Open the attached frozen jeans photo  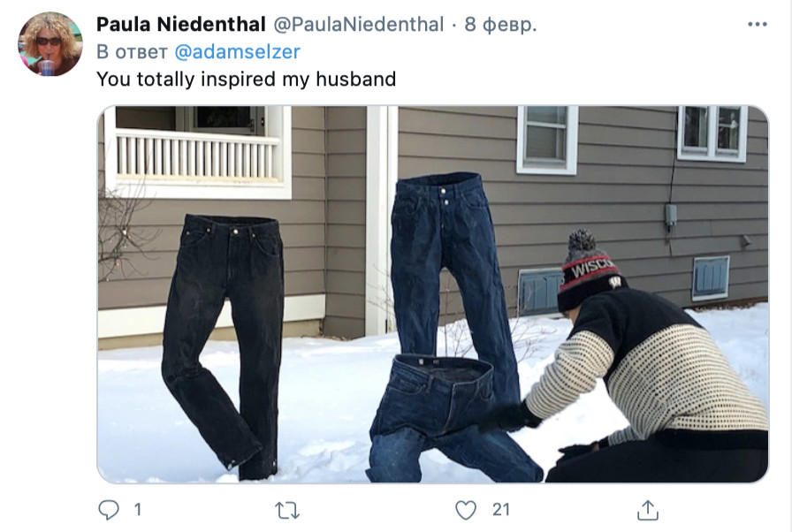point(433,294)
